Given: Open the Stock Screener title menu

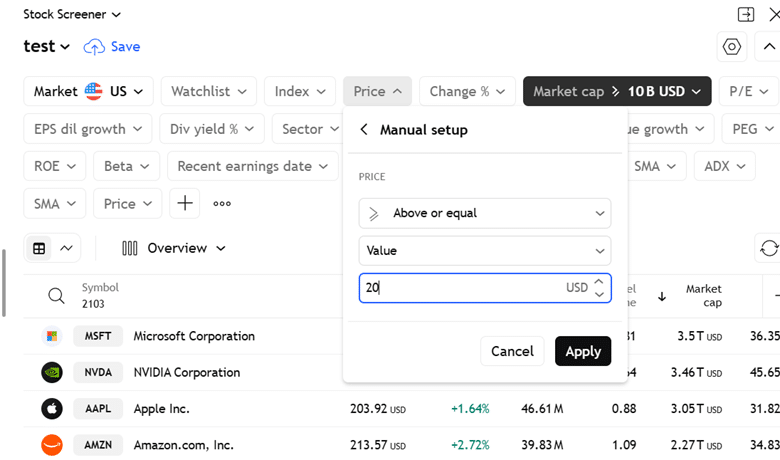Looking at the screenshot, I should point(72,14).
